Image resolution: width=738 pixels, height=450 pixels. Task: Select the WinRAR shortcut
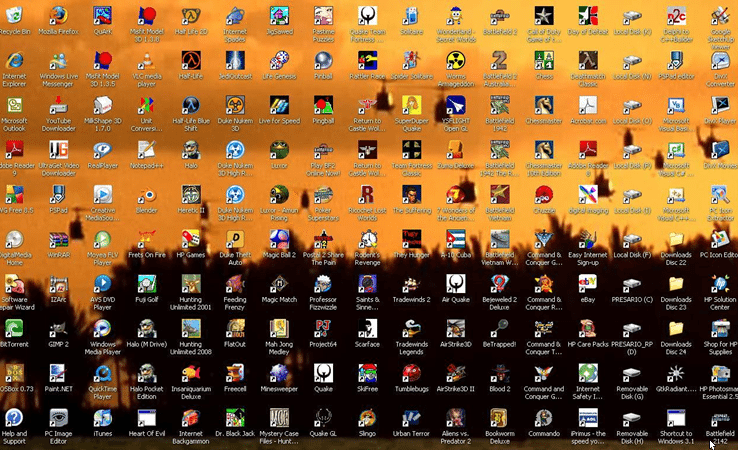[59, 239]
